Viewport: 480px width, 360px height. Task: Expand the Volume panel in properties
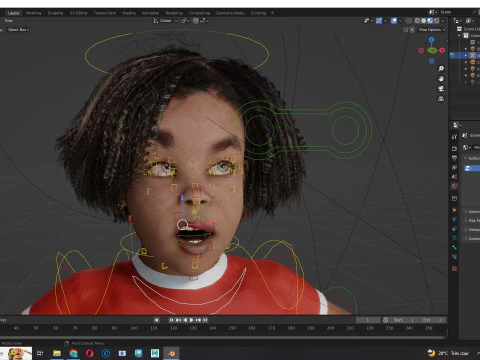coord(472,212)
